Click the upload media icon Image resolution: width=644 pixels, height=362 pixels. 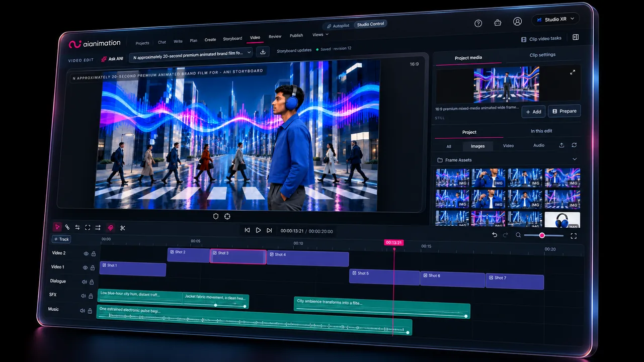561,145
